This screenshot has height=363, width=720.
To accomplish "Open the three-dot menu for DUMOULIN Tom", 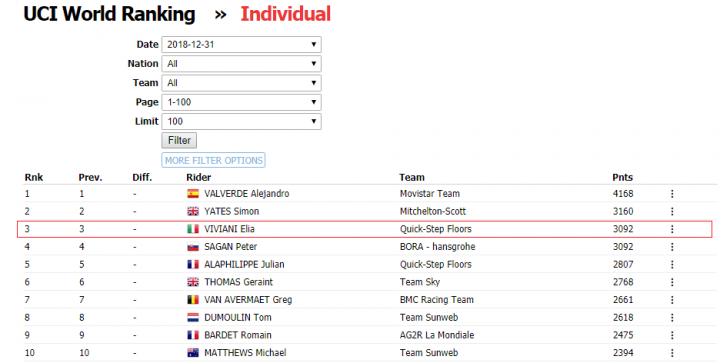I will [x=672, y=317].
